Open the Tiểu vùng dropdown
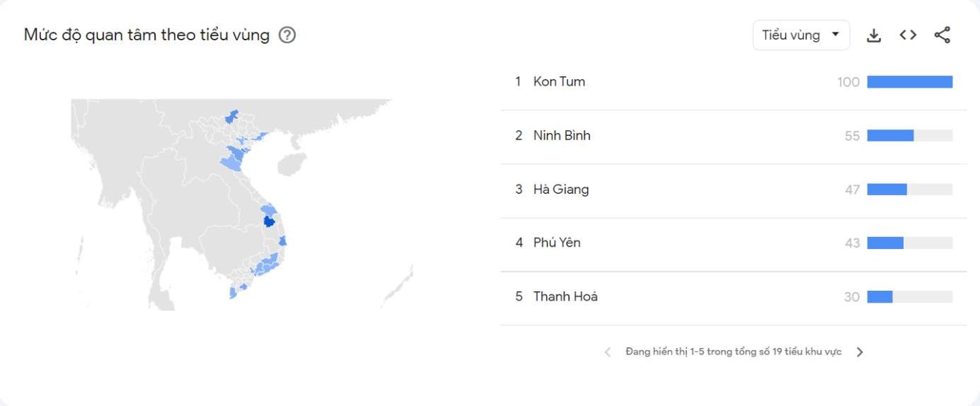 point(801,35)
